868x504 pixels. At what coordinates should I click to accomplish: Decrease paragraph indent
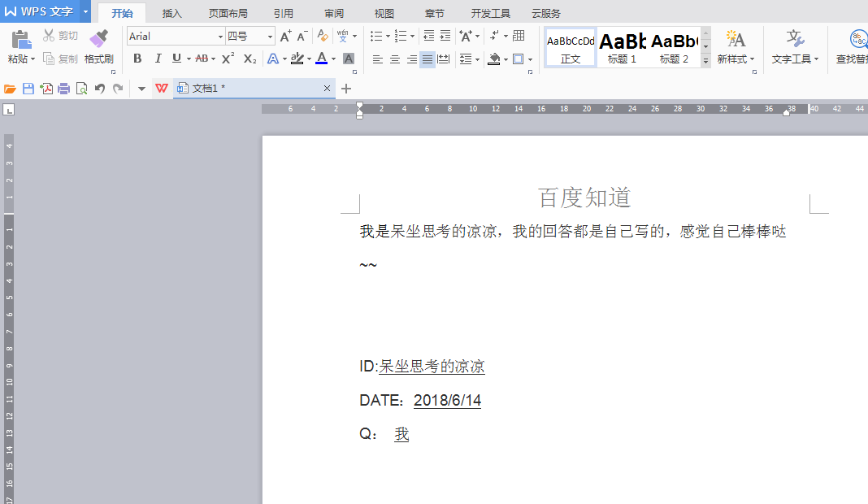click(429, 36)
